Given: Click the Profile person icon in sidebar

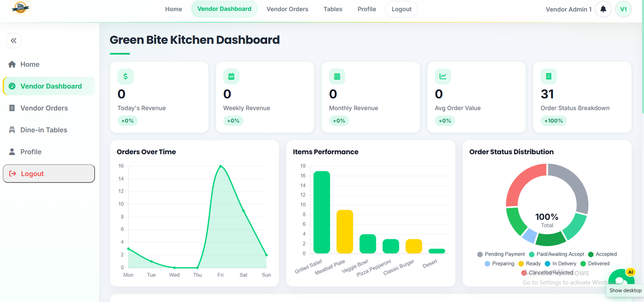Looking at the screenshot, I should [x=12, y=152].
